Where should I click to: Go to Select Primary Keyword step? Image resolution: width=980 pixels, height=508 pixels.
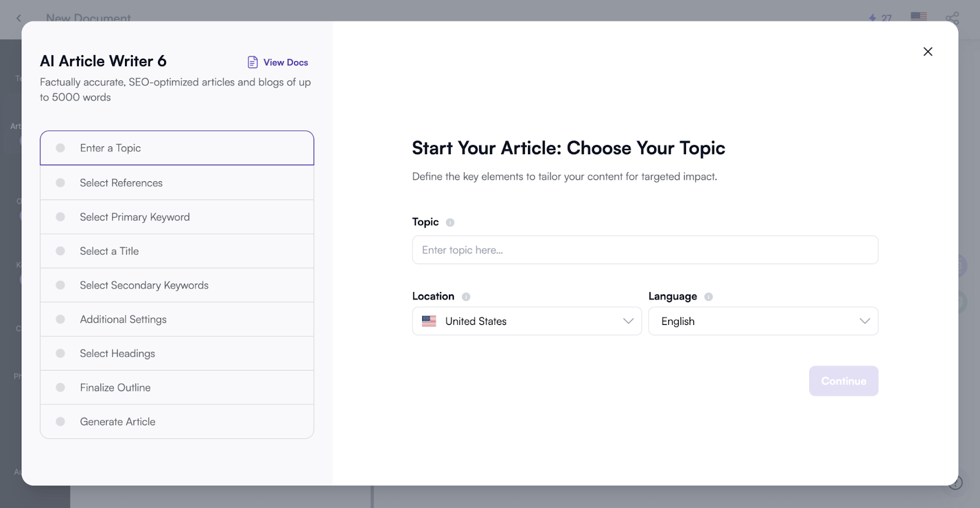135,217
